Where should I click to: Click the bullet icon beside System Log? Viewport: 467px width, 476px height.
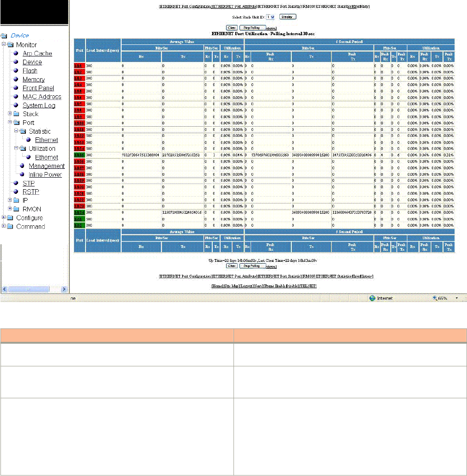16,105
